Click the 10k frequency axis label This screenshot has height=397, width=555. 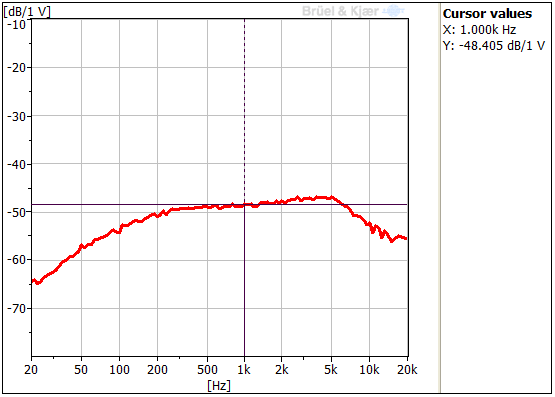click(369, 370)
